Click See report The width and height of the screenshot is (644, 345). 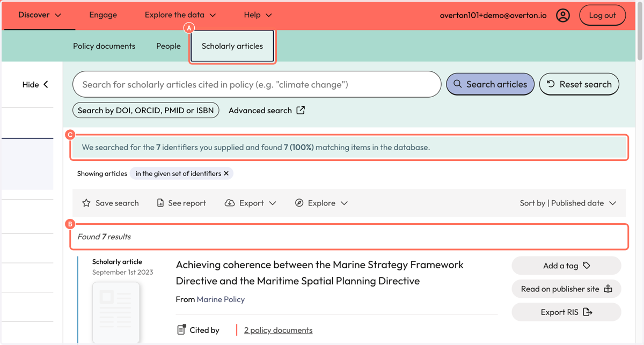[x=181, y=203]
